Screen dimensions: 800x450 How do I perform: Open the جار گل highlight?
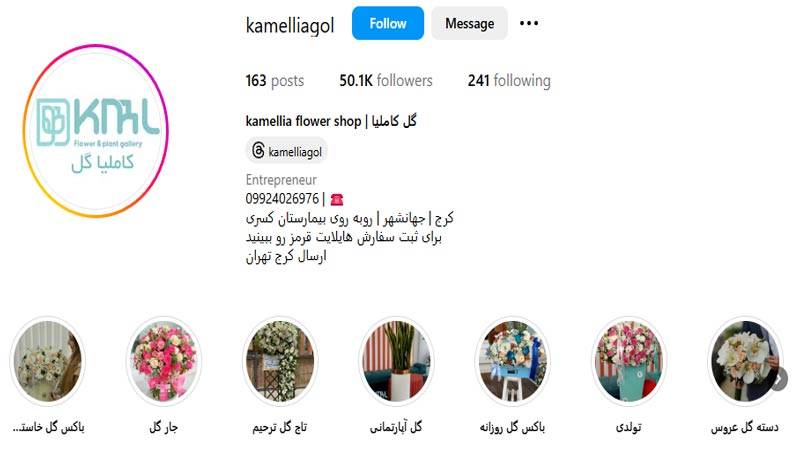[x=164, y=361]
